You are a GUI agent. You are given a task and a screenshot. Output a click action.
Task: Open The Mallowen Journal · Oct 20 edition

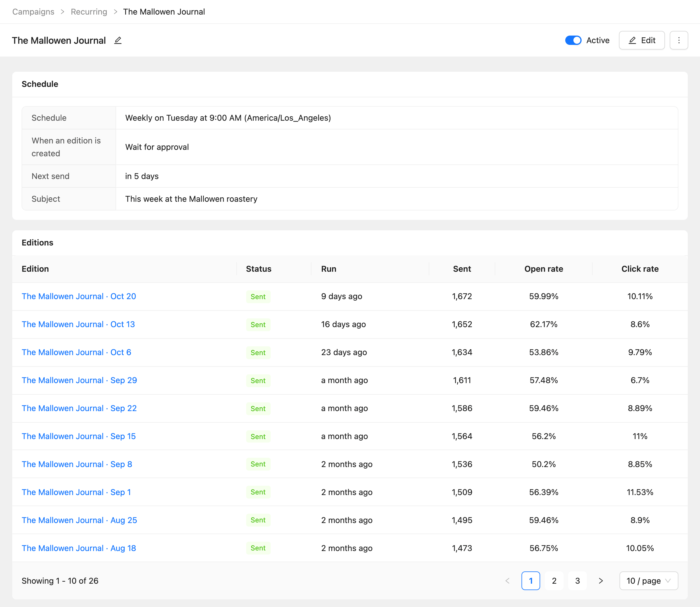[79, 297]
